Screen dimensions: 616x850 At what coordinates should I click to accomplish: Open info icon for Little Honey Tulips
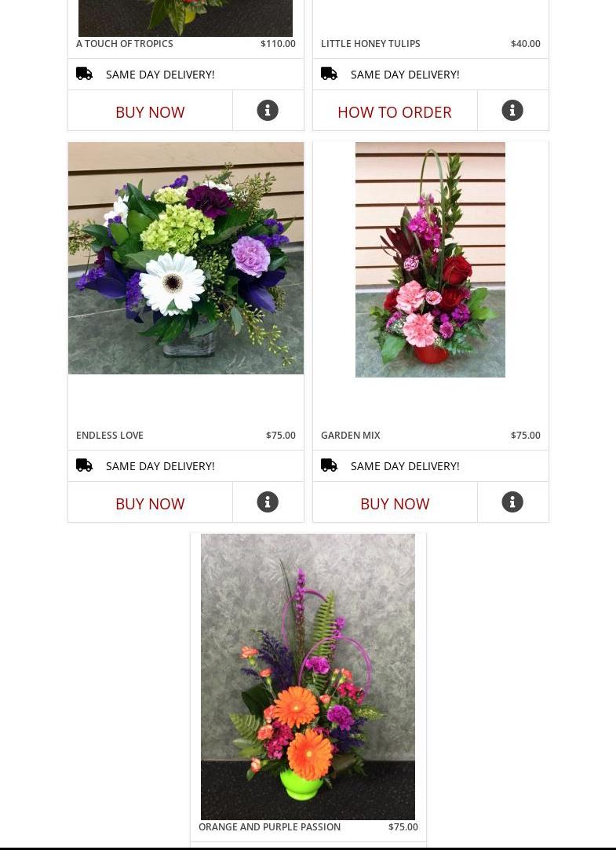(x=512, y=110)
